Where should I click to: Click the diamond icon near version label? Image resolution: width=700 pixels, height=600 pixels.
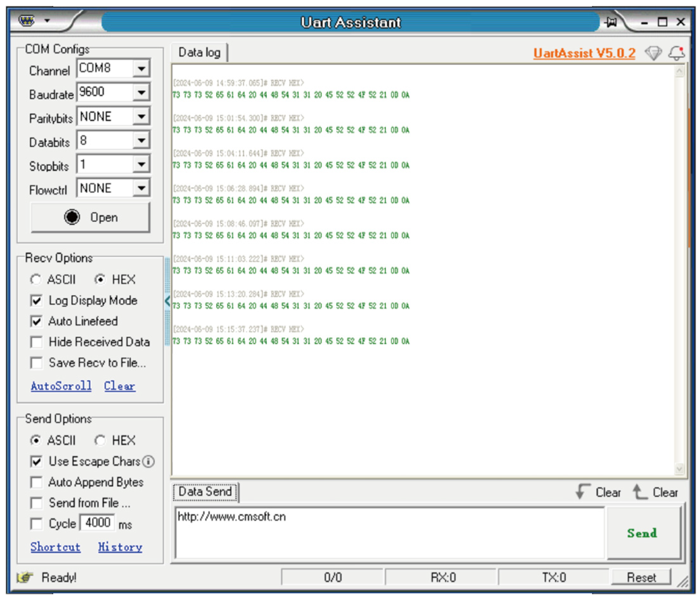click(x=653, y=53)
